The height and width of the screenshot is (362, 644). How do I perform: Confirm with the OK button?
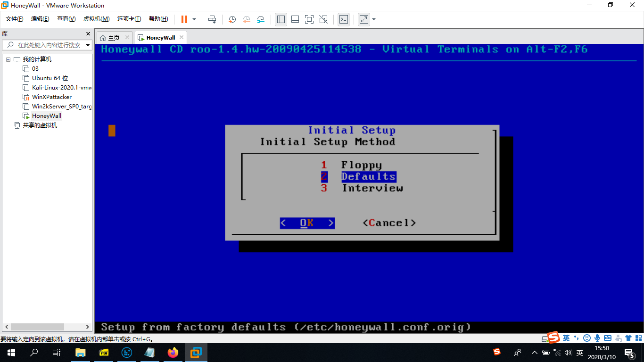[307, 223]
